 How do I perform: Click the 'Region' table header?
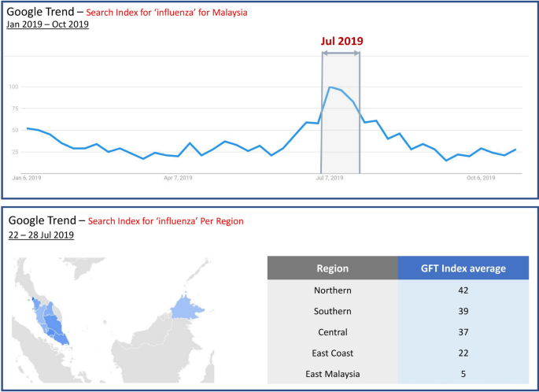[x=332, y=268]
